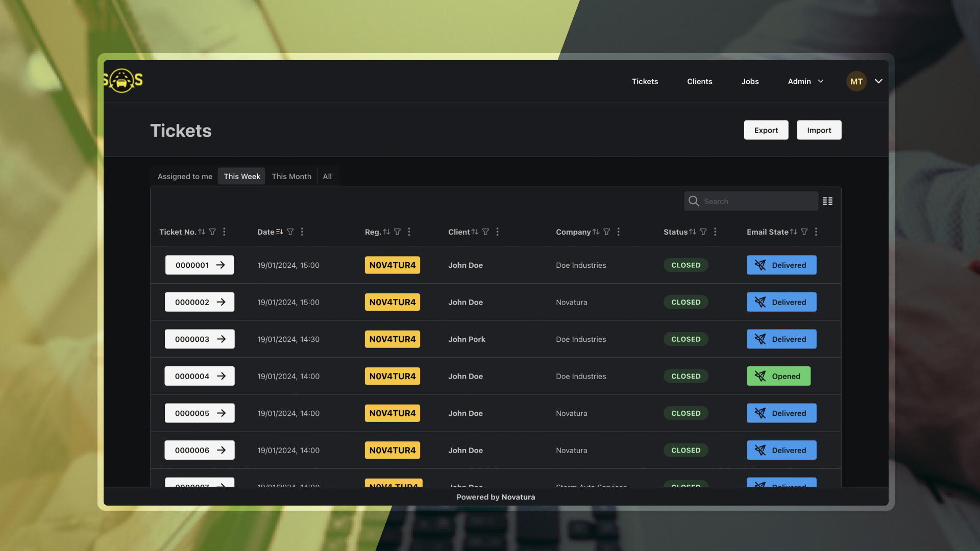Click the three-dot menu on Ticket No. column
980x551 pixels.
click(x=224, y=232)
